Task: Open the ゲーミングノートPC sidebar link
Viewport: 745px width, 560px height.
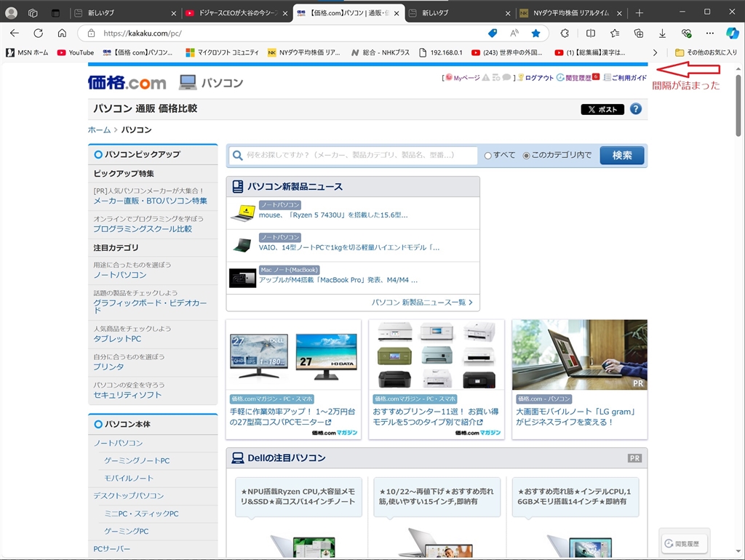Action: coord(137,460)
